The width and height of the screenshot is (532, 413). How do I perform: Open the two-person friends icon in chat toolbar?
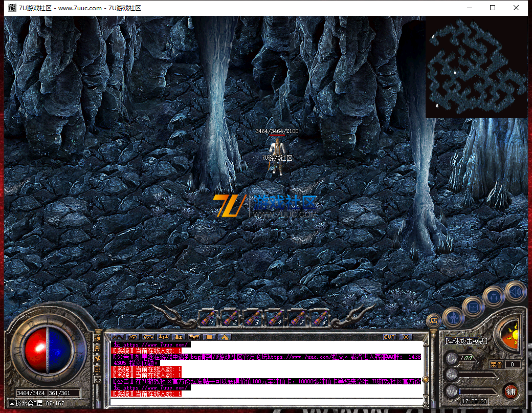pyautogui.click(x=179, y=337)
